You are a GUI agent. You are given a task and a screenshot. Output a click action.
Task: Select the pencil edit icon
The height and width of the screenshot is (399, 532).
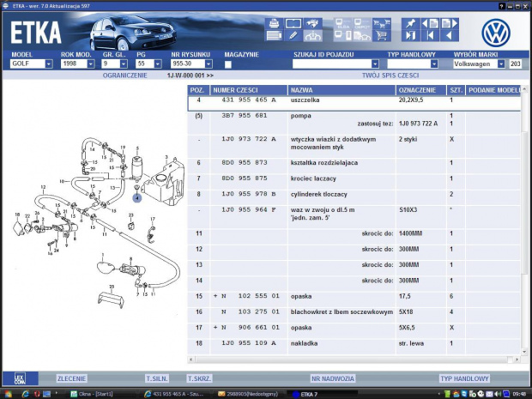point(293,35)
